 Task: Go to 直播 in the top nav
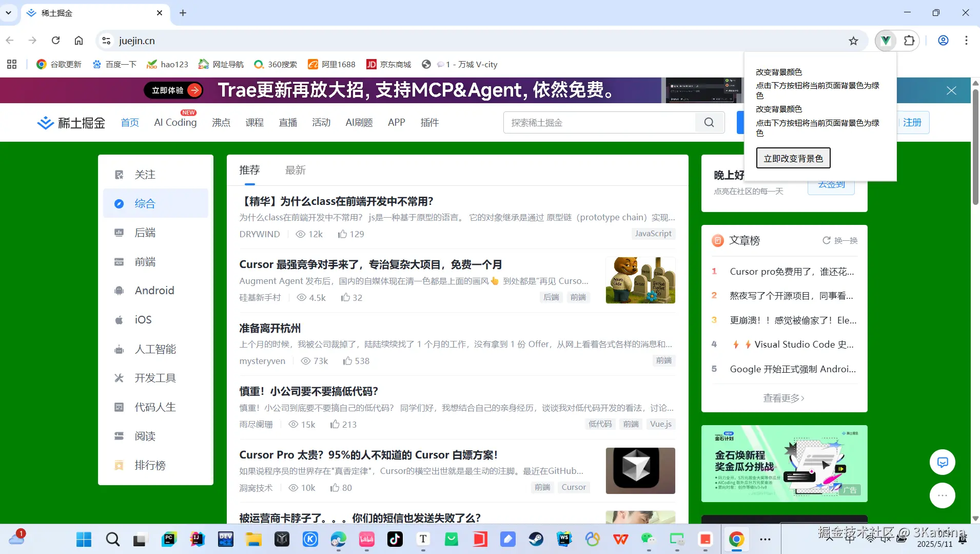point(288,123)
